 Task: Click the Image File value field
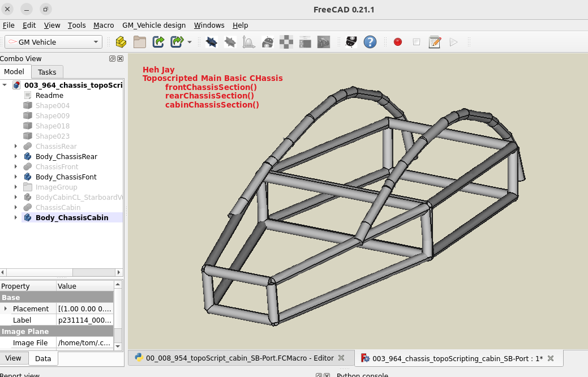point(84,342)
